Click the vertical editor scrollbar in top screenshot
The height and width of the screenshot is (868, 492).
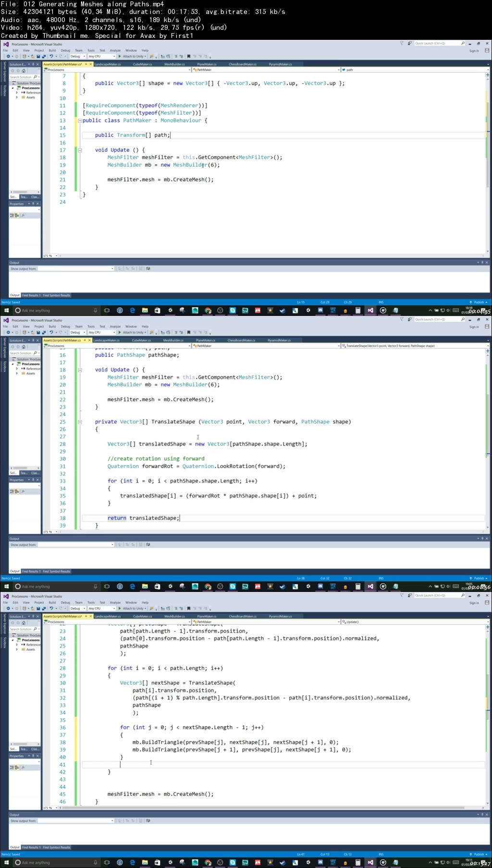pos(487,163)
